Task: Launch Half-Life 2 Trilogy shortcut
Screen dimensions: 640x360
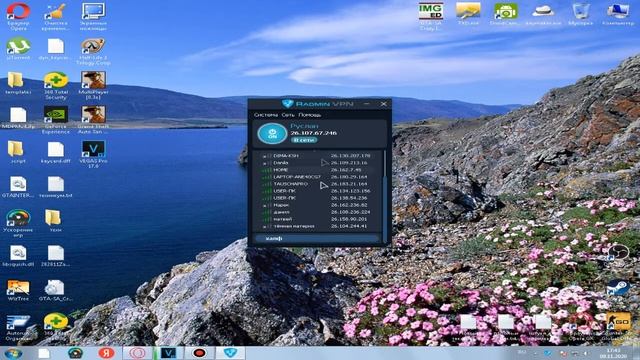Action: click(x=93, y=51)
